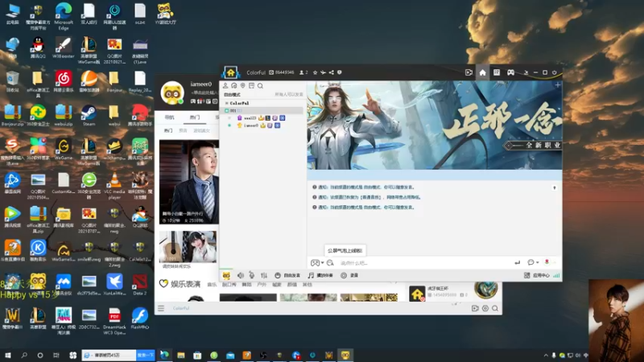Open Microsoft Edge desktop shortcut

pyautogui.click(x=64, y=16)
